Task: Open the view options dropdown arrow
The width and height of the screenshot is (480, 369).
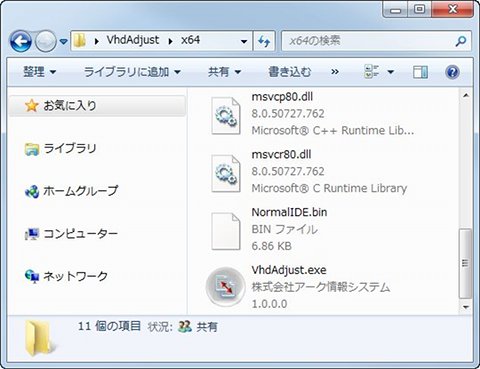Action: click(391, 72)
